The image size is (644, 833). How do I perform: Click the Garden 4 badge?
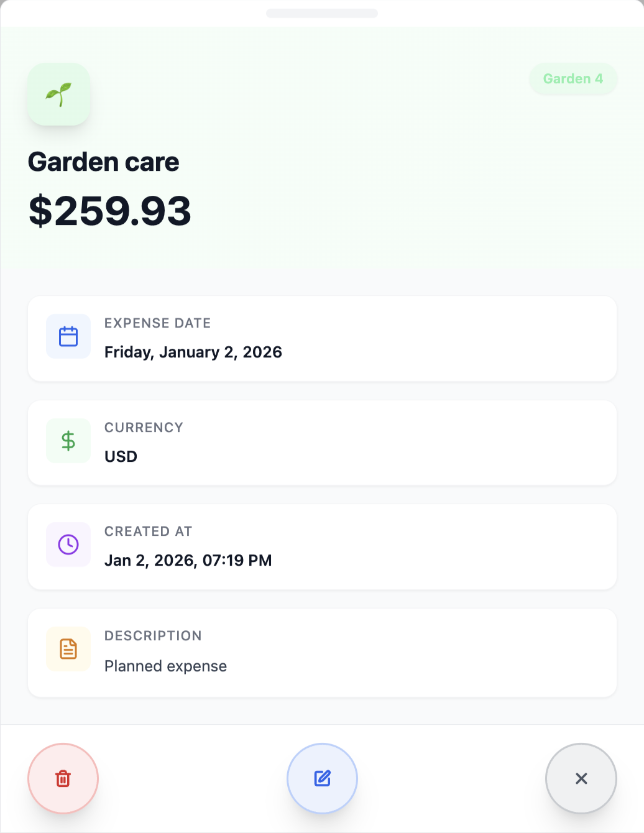[573, 79]
